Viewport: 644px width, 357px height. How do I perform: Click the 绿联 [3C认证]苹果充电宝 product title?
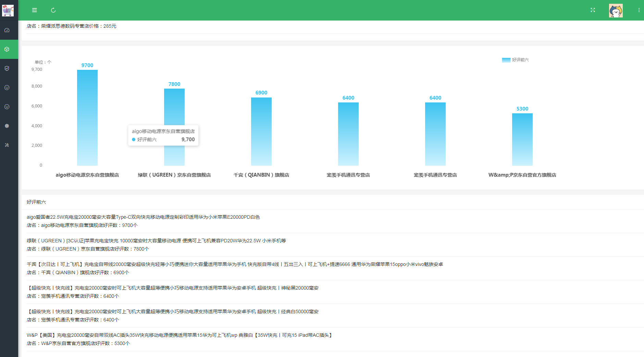156,241
